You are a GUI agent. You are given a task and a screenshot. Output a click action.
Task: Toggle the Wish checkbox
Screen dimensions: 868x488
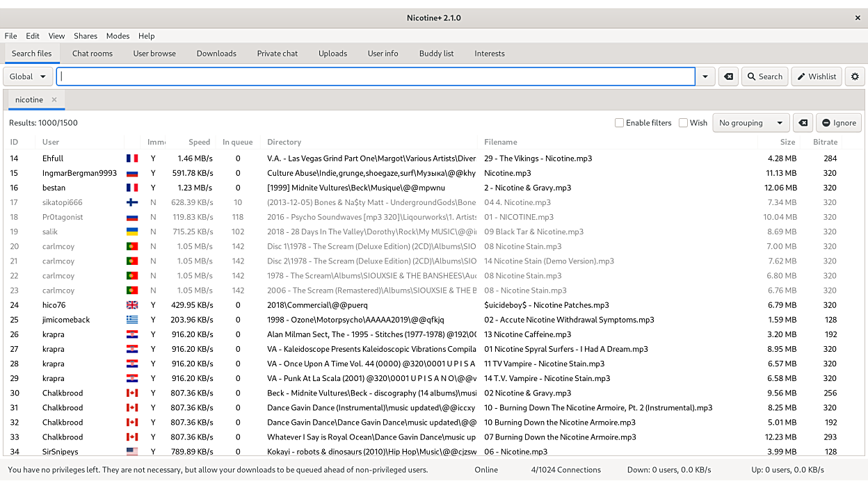coord(683,123)
